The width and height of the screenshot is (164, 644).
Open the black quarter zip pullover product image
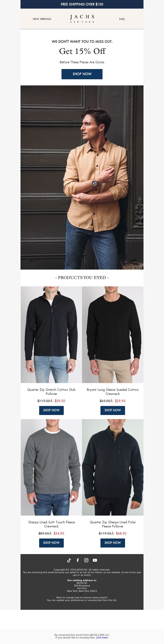(51, 334)
